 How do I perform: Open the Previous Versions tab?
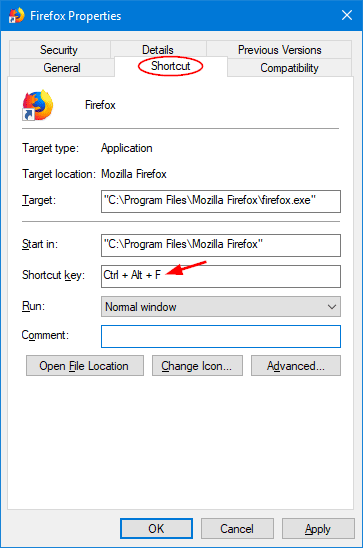tap(279, 50)
